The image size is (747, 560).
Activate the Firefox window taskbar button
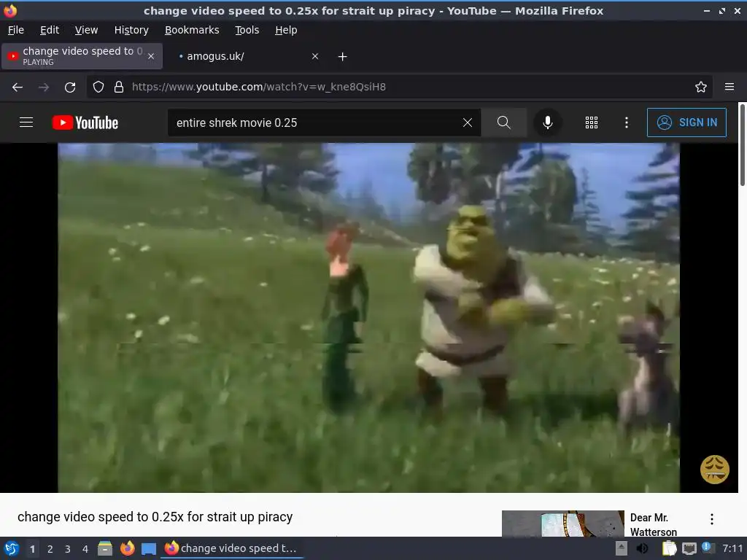coord(232,548)
